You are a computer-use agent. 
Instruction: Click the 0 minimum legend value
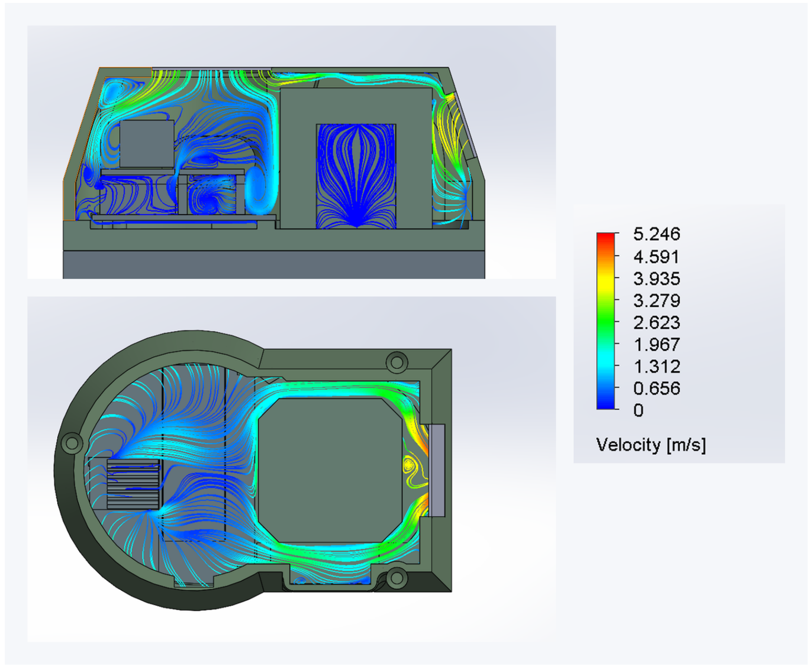point(639,410)
